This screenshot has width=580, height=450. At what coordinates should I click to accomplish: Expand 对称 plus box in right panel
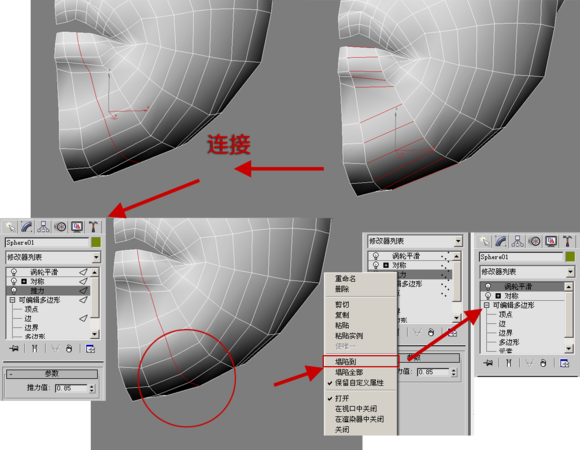498,296
